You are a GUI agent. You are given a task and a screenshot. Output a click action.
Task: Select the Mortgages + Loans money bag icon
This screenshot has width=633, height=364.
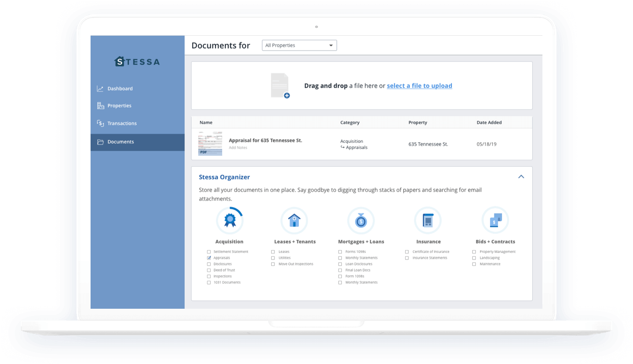361,220
